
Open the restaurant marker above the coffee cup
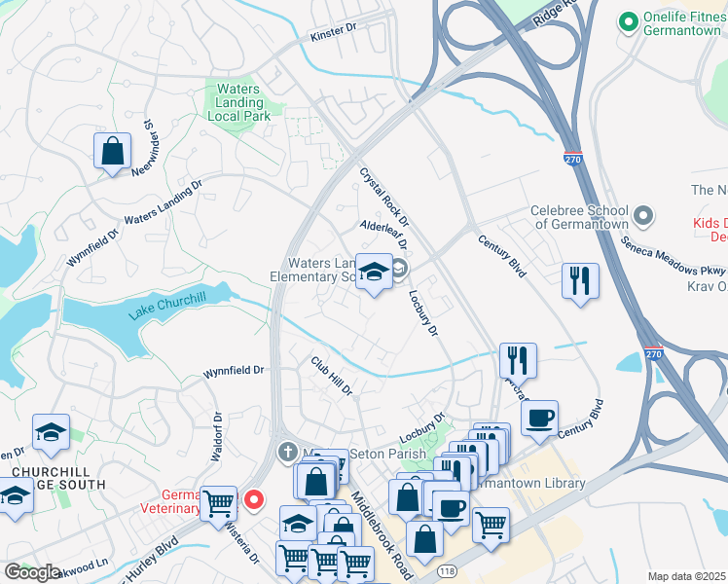pos(518,363)
